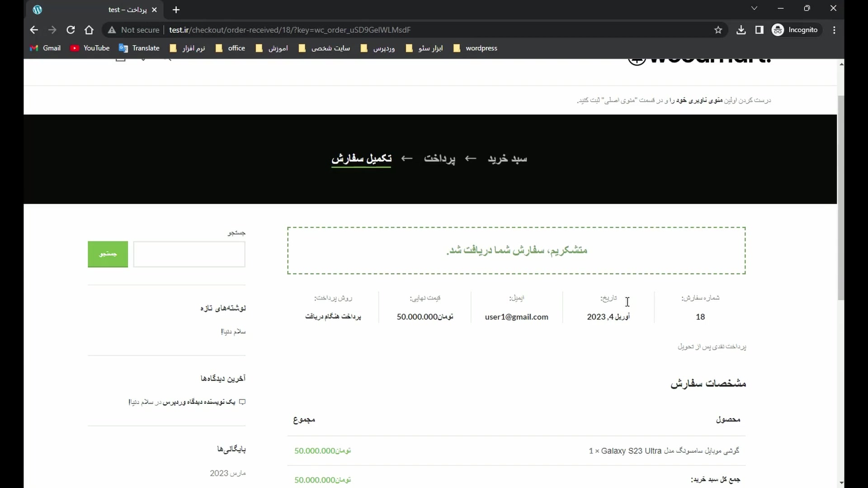This screenshot has width=868, height=488.
Task: Open a new browser tab
Action: click(176, 9)
